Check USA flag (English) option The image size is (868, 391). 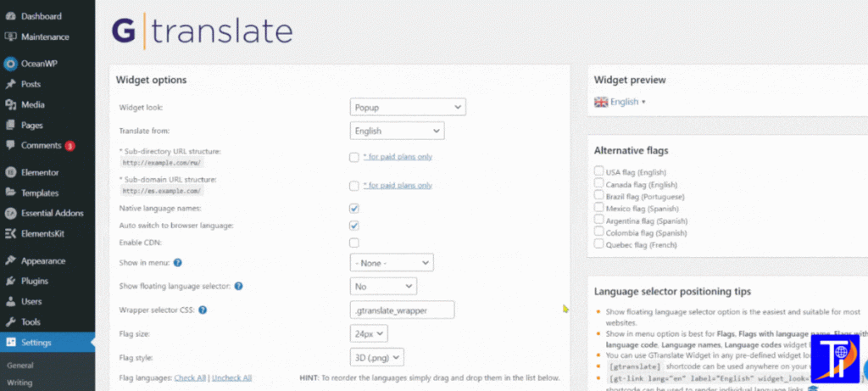(598, 171)
